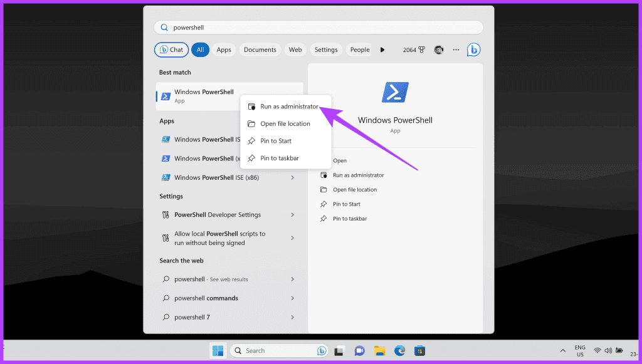Open the Wi-Fi network icon in the tray
642x364 pixels.
(x=597, y=350)
